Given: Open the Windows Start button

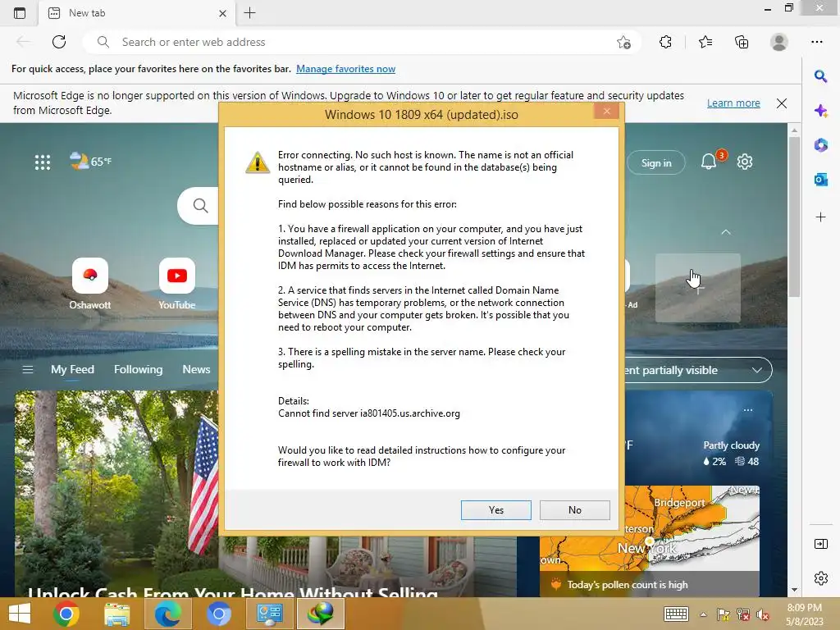Looking at the screenshot, I should pyautogui.click(x=20, y=614).
